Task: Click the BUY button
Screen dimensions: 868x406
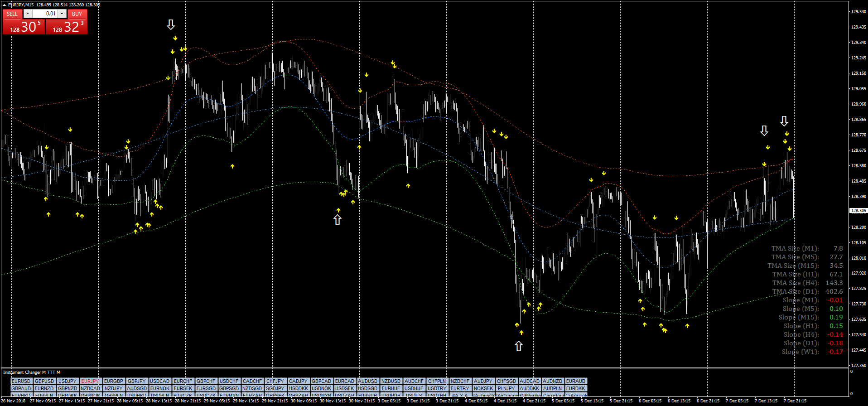Action: [77, 14]
